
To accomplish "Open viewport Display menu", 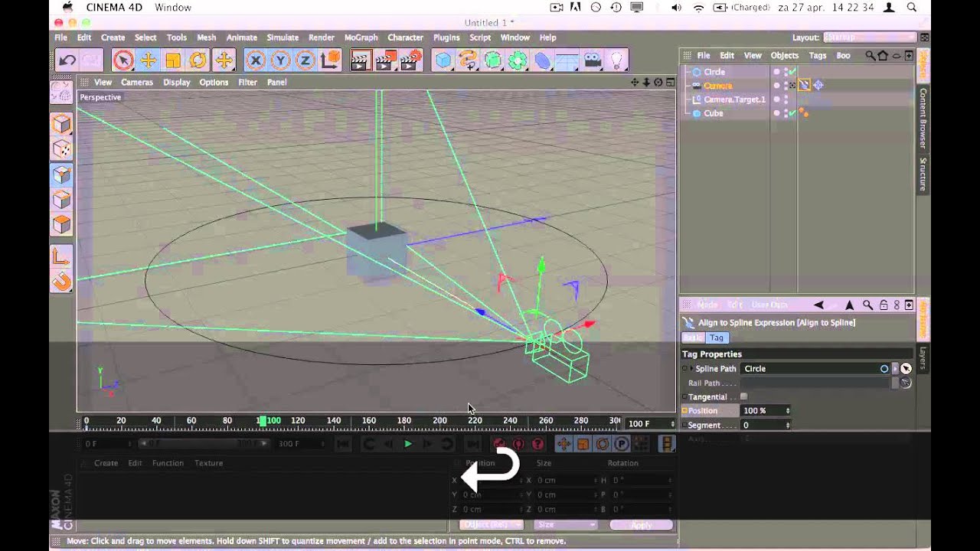I will click(x=176, y=83).
